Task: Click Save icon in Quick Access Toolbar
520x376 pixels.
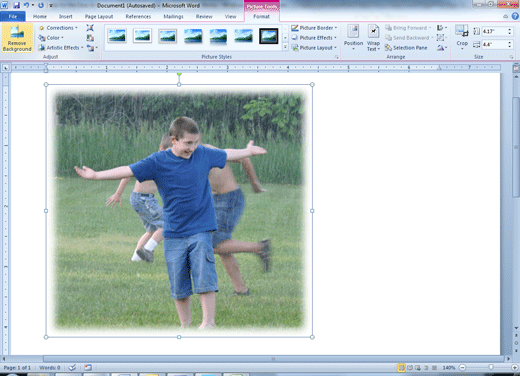Action: click(16, 5)
